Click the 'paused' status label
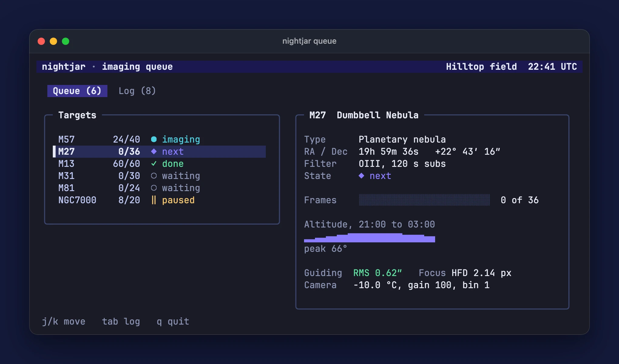The width and height of the screenshot is (619, 364). (x=178, y=200)
